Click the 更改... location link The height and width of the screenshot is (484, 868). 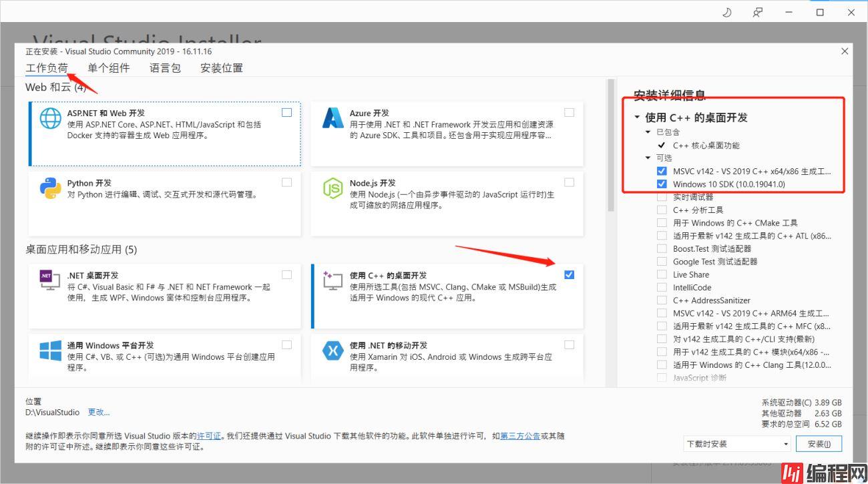click(x=99, y=413)
